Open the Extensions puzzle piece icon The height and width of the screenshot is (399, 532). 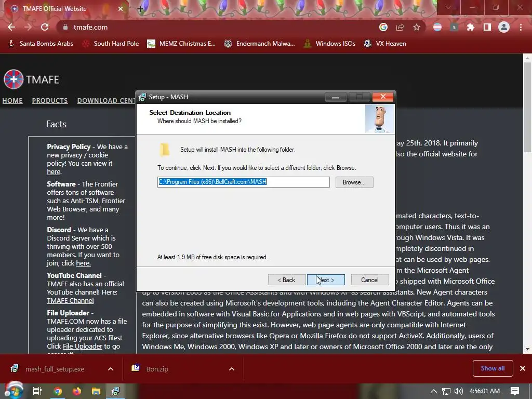pyautogui.click(x=471, y=27)
